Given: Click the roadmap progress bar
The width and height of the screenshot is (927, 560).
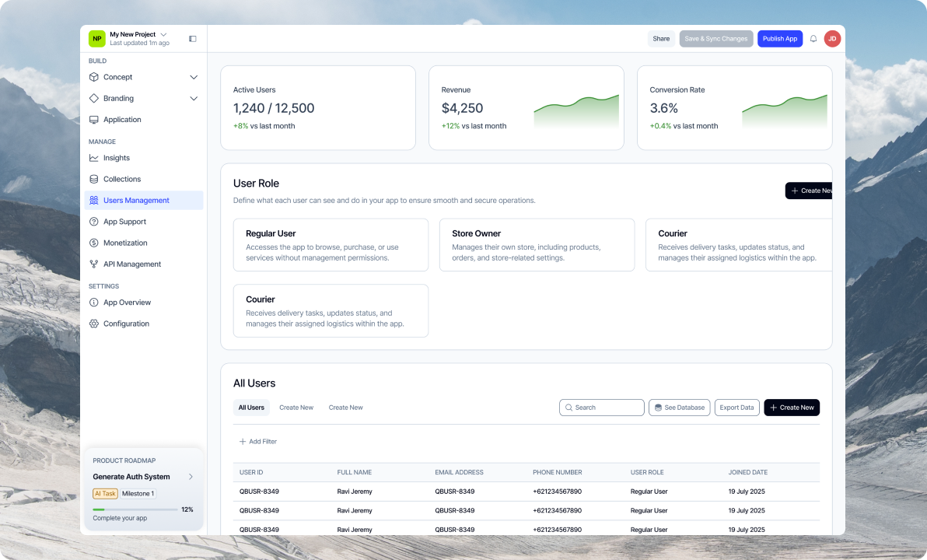Looking at the screenshot, I should pos(135,509).
